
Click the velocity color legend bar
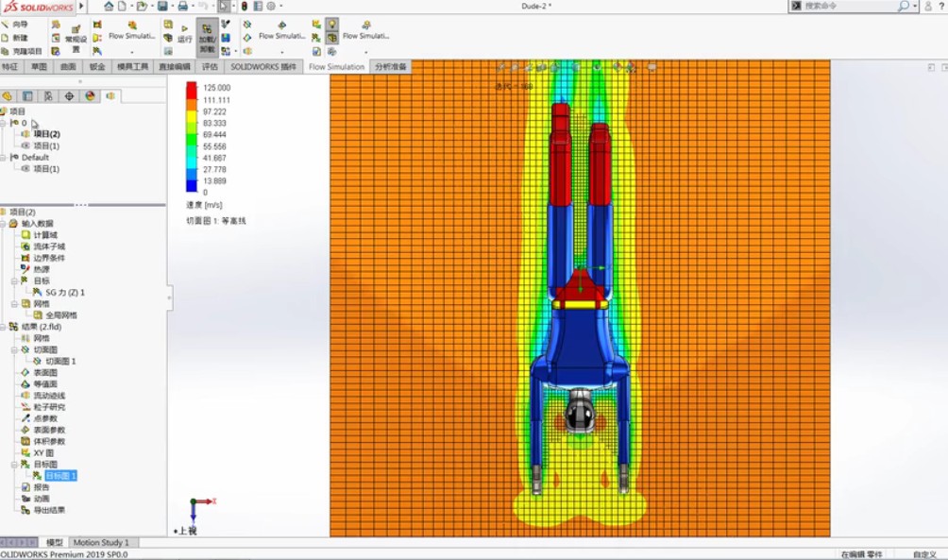click(x=191, y=137)
